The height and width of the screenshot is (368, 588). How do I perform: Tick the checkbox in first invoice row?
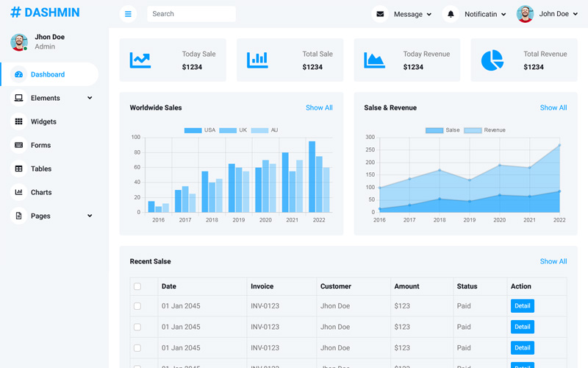coord(137,306)
